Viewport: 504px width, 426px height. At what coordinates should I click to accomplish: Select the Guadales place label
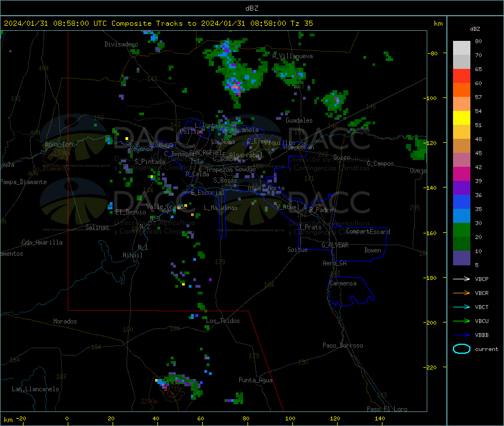click(x=299, y=120)
